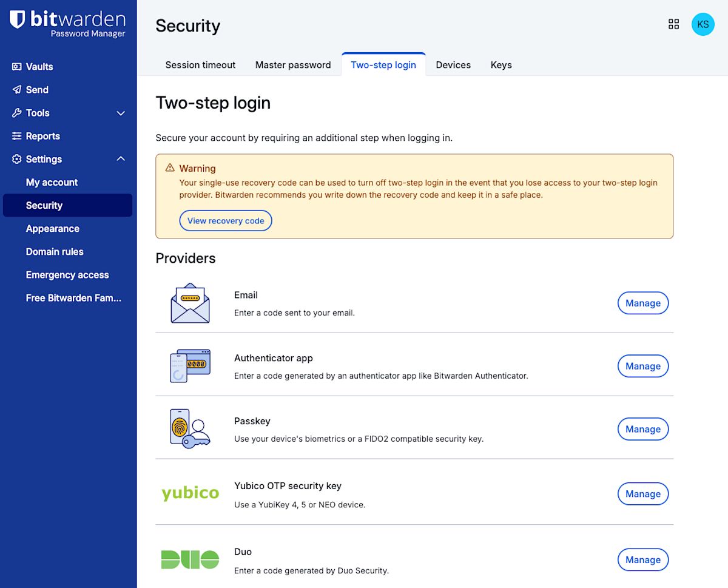Click the KS account avatar
Screen dimensions: 728x588
(703, 24)
